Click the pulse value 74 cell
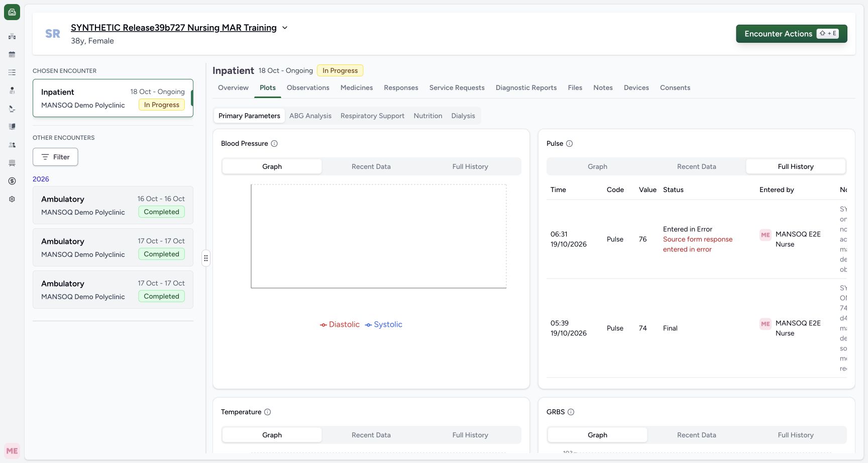This screenshot has height=463, width=868. point(643,328)
